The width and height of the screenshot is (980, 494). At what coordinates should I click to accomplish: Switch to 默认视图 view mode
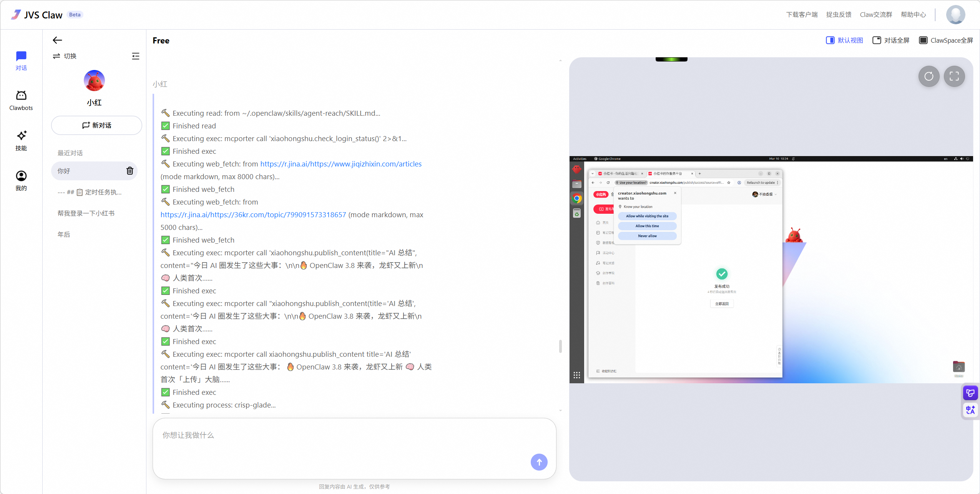click(x=844, y=40)
